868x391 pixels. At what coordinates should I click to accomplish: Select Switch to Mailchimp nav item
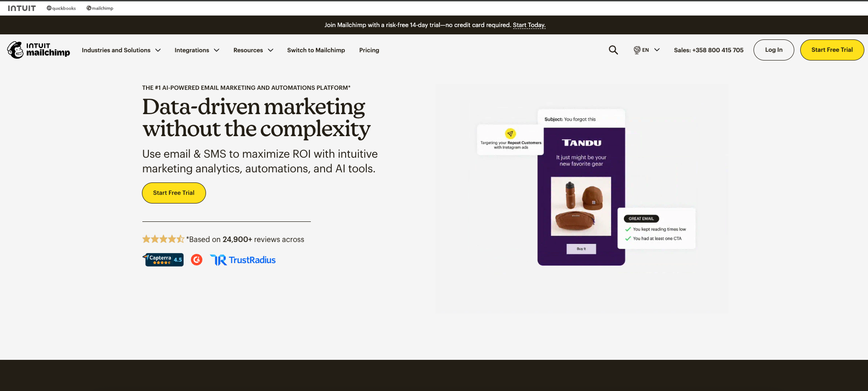[316, 50]
